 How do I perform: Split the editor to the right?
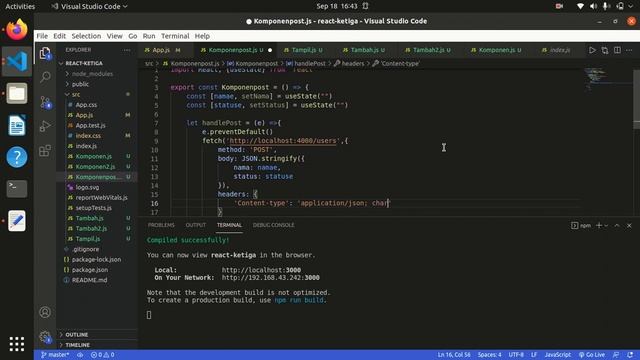(617, 50)
